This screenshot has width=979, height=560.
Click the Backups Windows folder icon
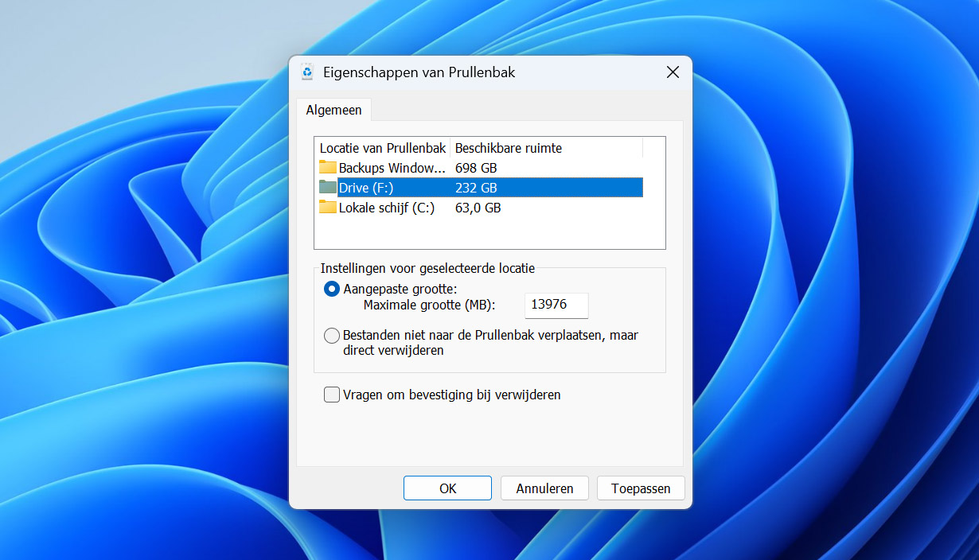tap(328, 167)
